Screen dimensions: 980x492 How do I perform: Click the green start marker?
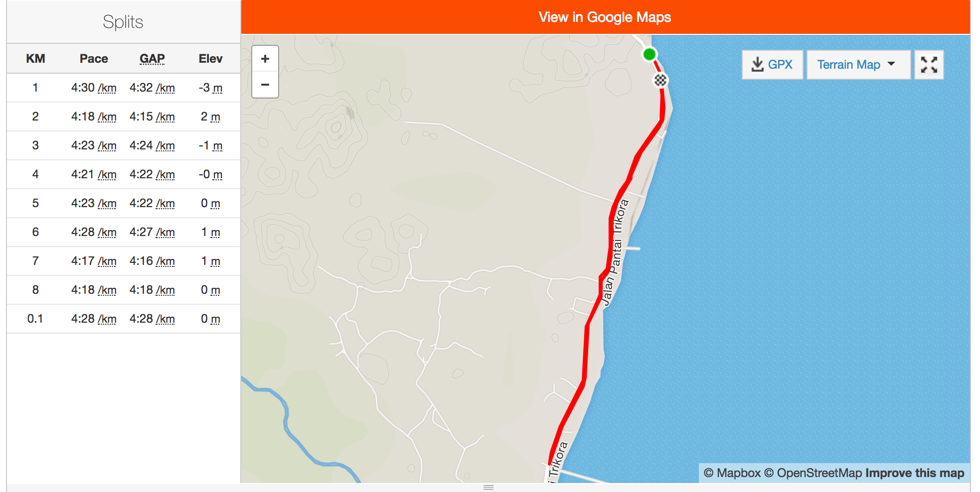pyautogui.click(x=649, y=54)
